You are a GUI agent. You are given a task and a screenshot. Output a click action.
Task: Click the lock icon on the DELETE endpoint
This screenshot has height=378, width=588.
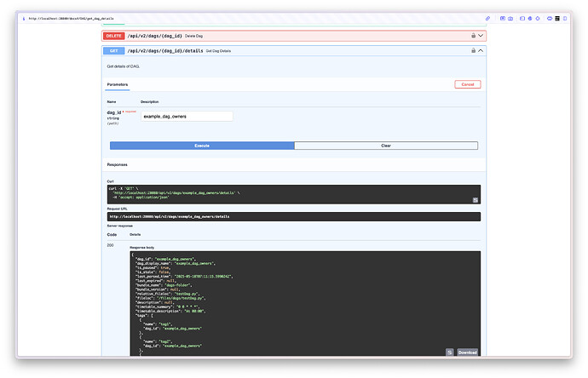click(473, 36)
